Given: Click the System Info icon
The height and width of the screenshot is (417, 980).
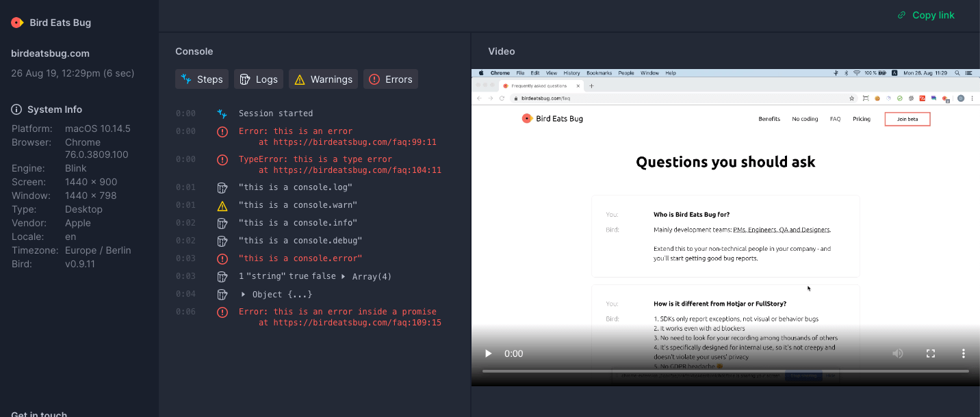Looking at the screenshot, I should (16, 109).
